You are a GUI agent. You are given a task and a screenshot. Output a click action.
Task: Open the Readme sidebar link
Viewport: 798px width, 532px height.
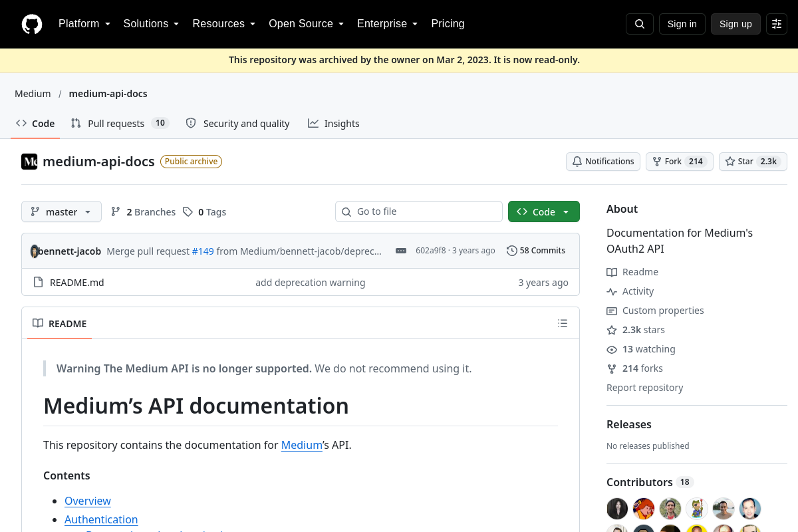[x=632, y=272]
